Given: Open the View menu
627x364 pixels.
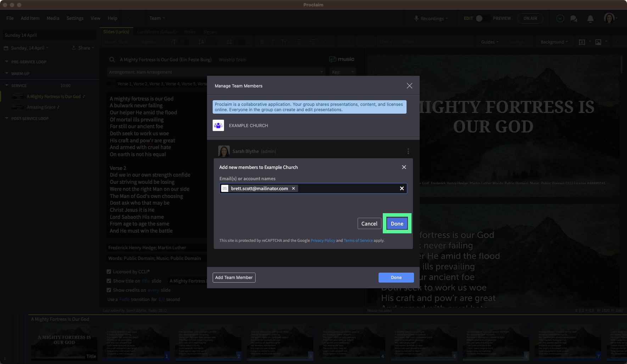Looking at the screenshot, I should 95,18.
